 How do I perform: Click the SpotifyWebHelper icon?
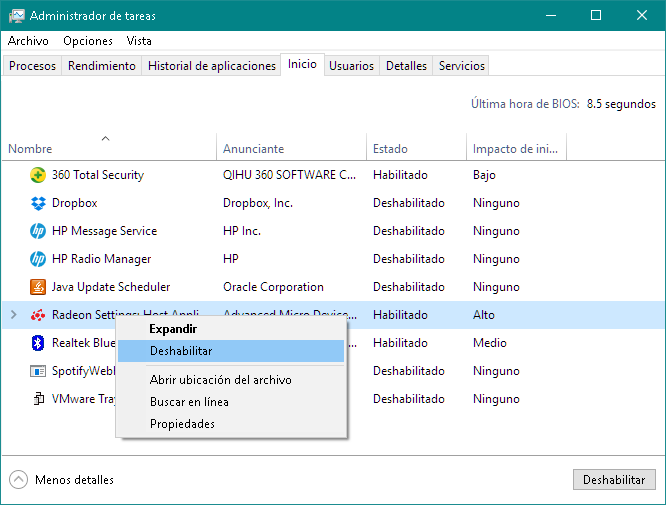[x=38, y=371]
